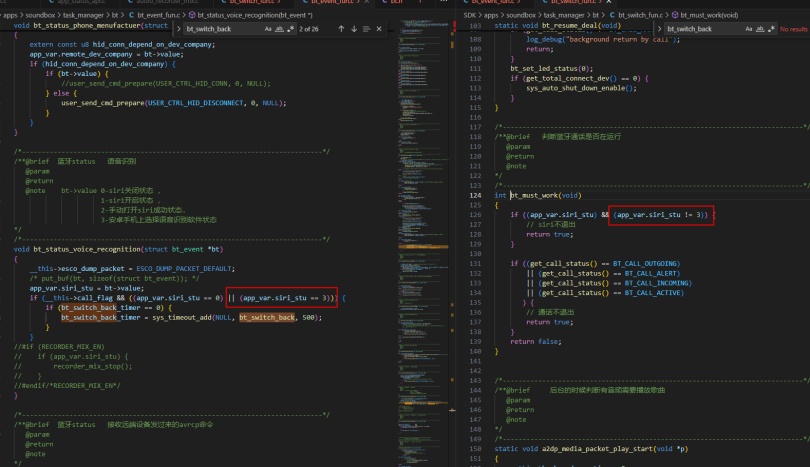Image resolution: width=810 pixels, height=467 pixels.
Task: Toggle Find in Selection icon in left find box
Action: pos(366,29)
